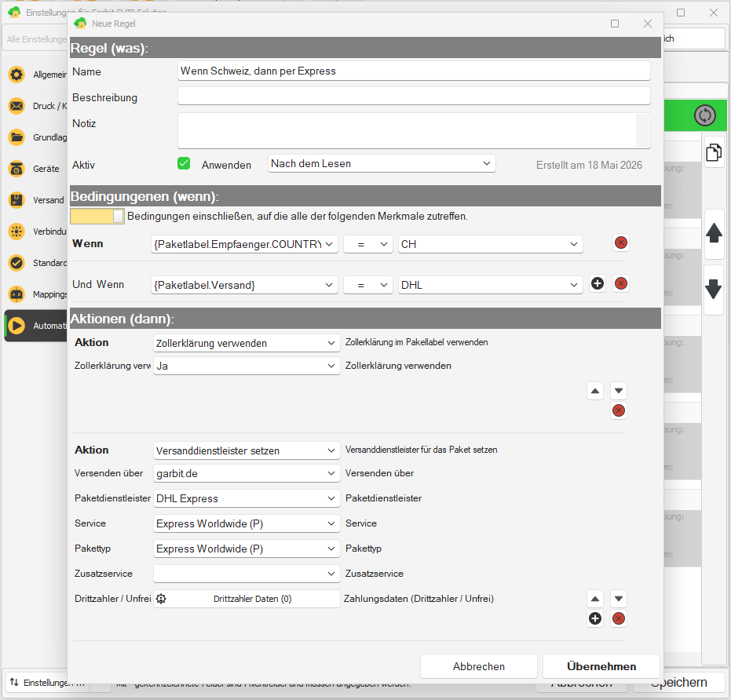Click into the Name field
This screenshot has width=731, height=700.
[414, 71]
